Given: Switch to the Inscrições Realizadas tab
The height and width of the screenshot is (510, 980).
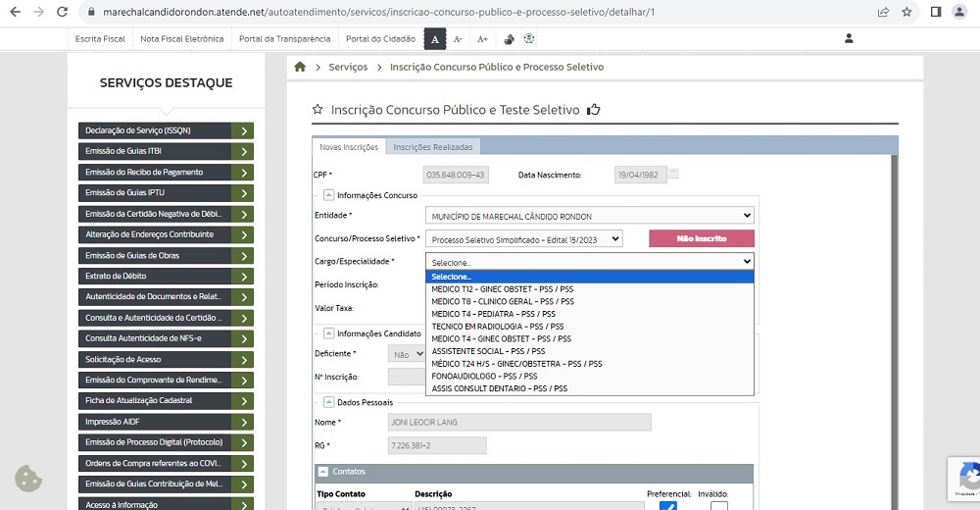Looking at the screenshot, I should click(x=432, y=147).
